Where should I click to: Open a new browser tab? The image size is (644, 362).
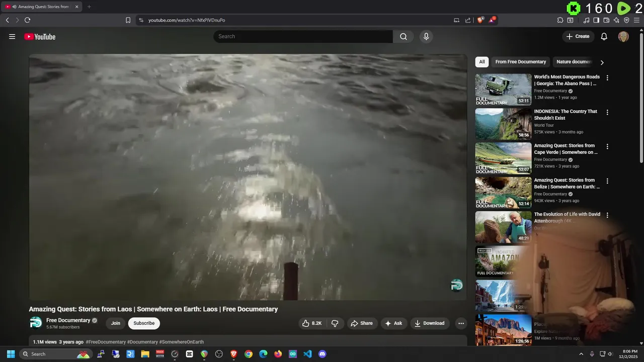(89, 7)
